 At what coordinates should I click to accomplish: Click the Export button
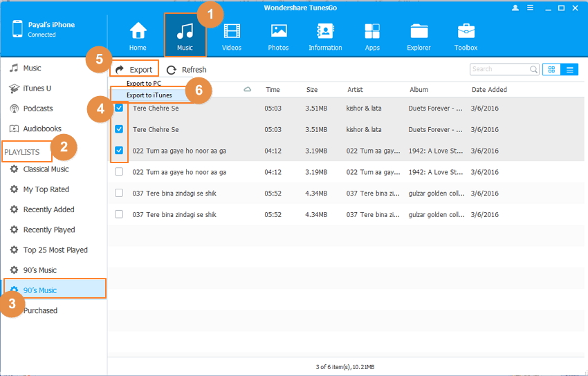(134, 70)
